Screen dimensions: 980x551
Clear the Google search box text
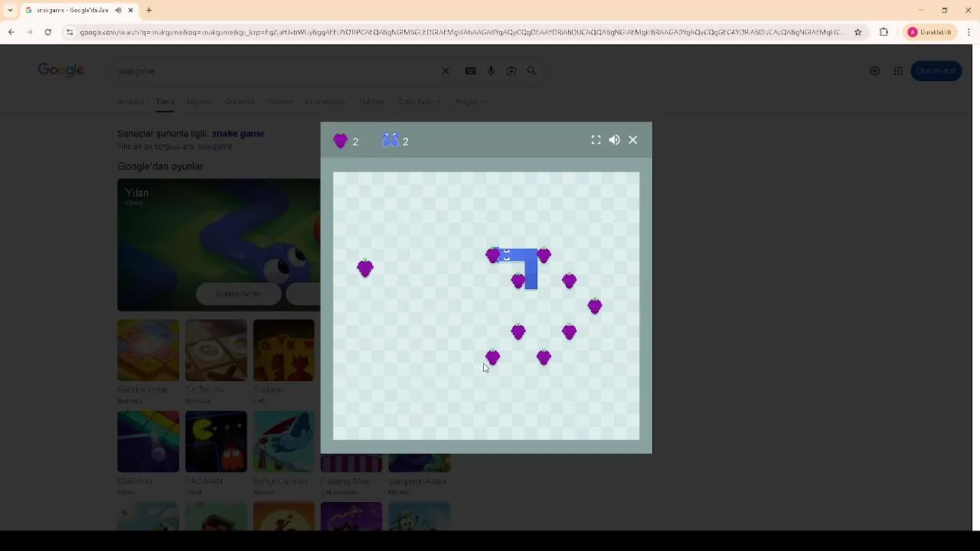click(446, 71)
